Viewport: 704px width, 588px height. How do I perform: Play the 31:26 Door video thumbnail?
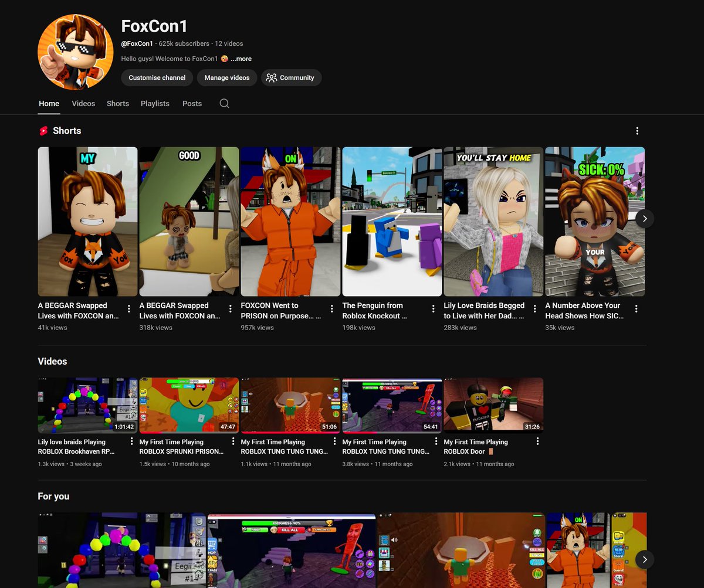coord(493,405)
